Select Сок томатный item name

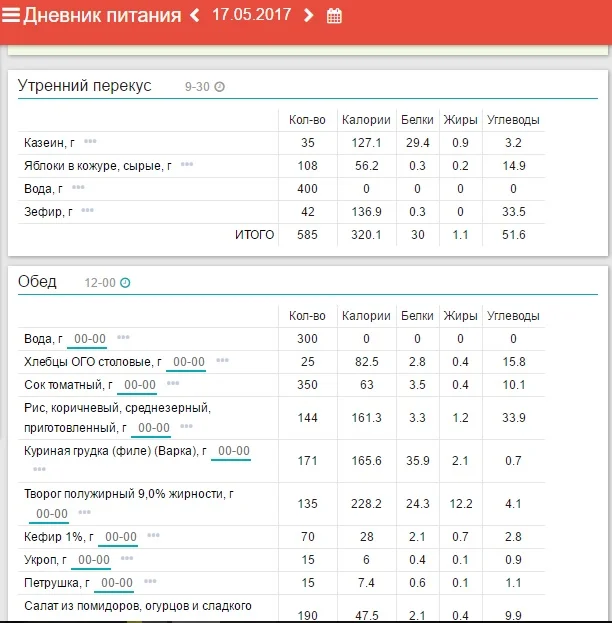(68, 385)
